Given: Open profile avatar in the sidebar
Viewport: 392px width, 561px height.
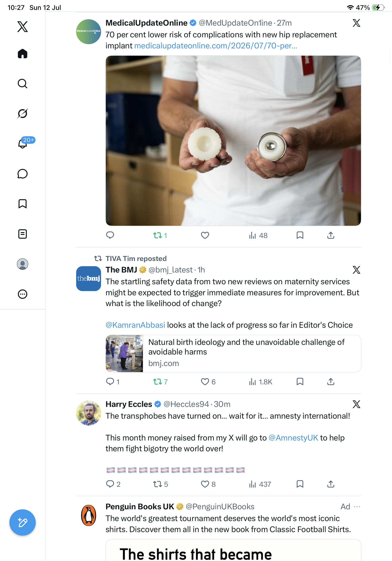Looking at the screenshot, I should click(x=23, y=264).
